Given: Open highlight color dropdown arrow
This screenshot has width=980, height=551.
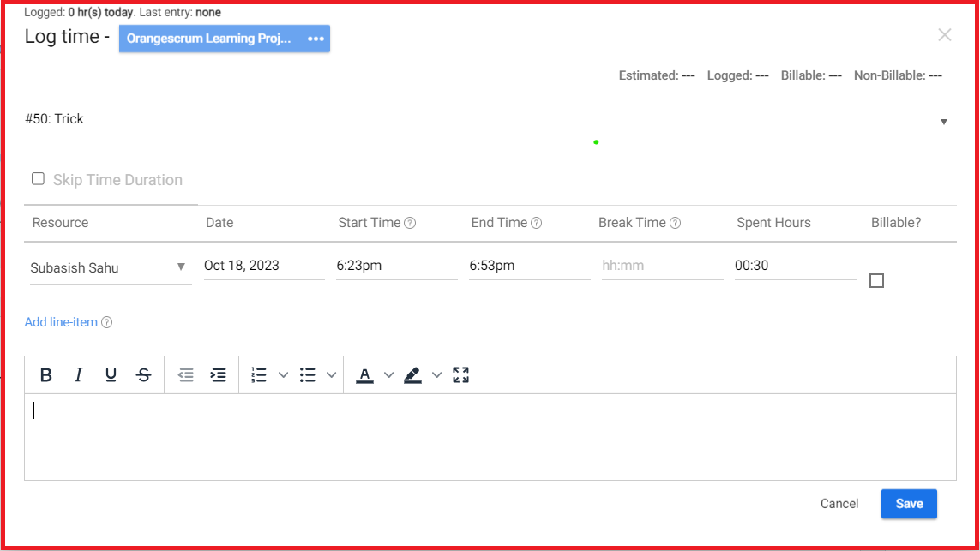Looking at the screenshot, I should (x=437, y=374).
